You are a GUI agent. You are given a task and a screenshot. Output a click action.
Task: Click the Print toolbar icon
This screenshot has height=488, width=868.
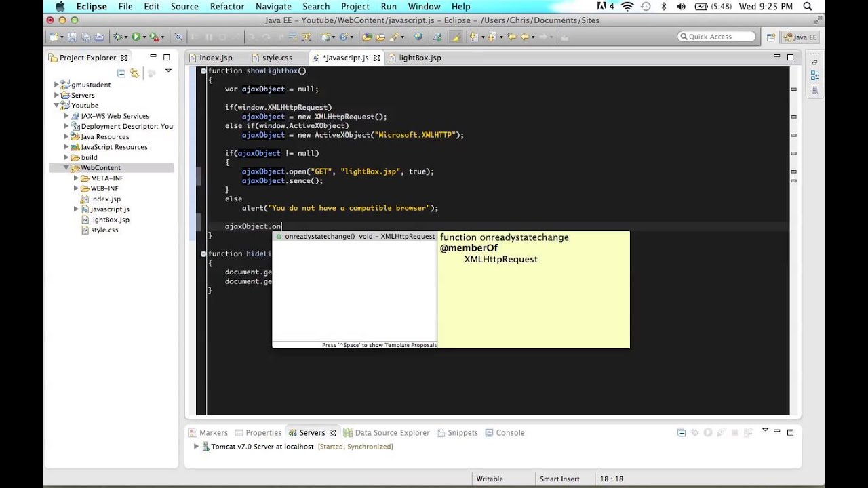pos(99,37)
